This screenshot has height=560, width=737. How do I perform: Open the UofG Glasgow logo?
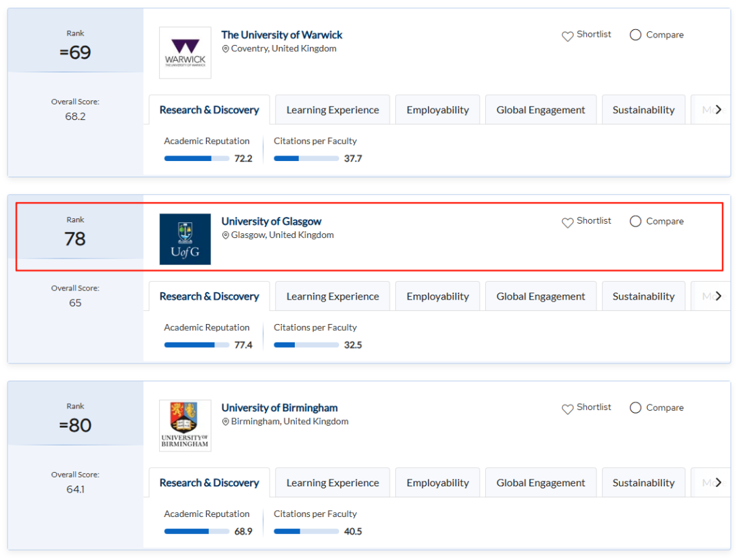tap(185, 239)
